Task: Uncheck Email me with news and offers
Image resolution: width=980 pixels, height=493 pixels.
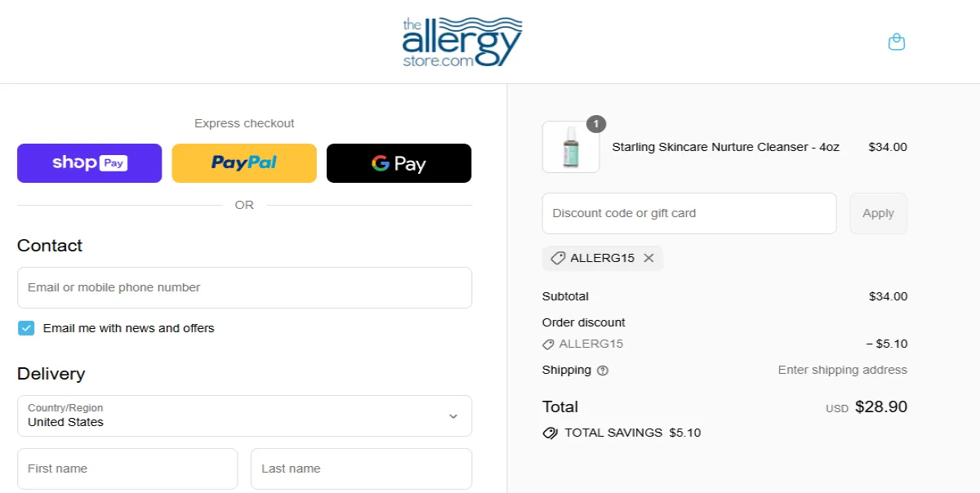Action: coord(25,327)
